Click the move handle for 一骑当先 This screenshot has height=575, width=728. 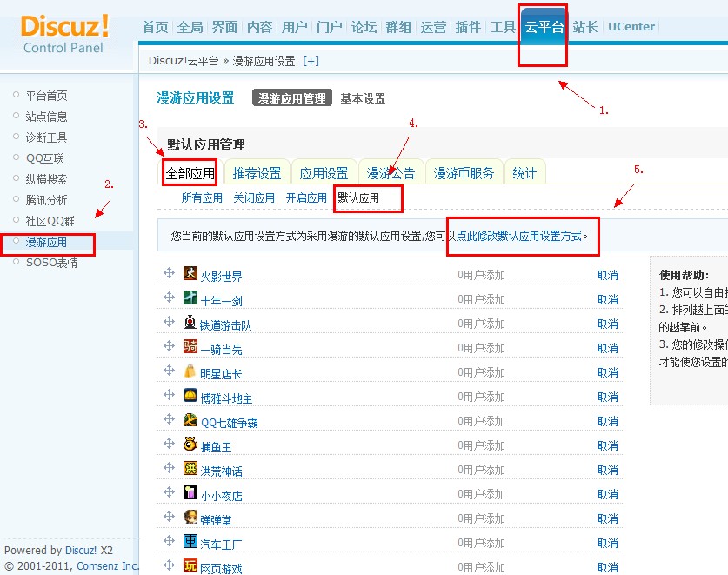pos(169,346)
